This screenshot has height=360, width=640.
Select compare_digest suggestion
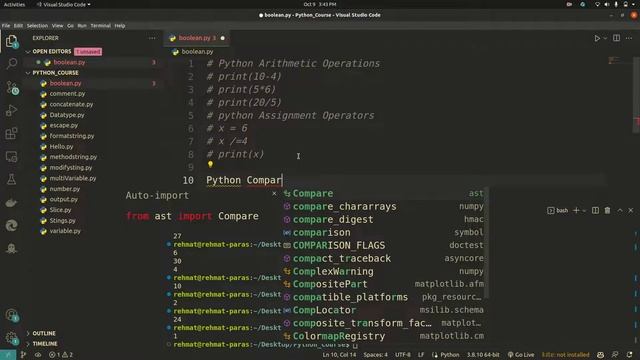pos(383,220)
